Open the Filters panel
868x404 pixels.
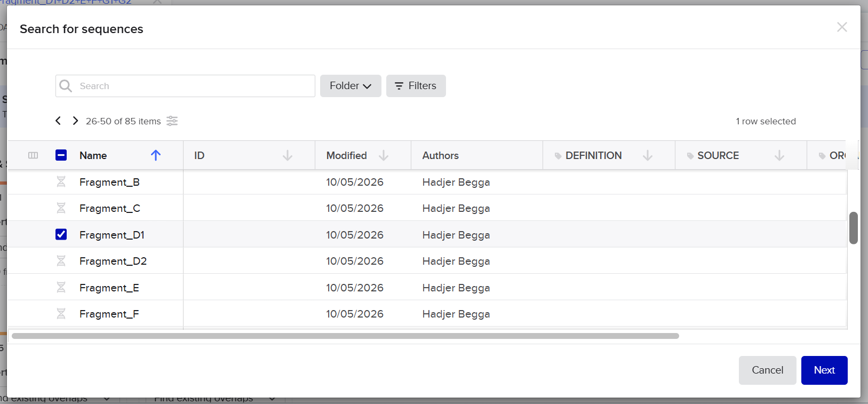(416, 86)
